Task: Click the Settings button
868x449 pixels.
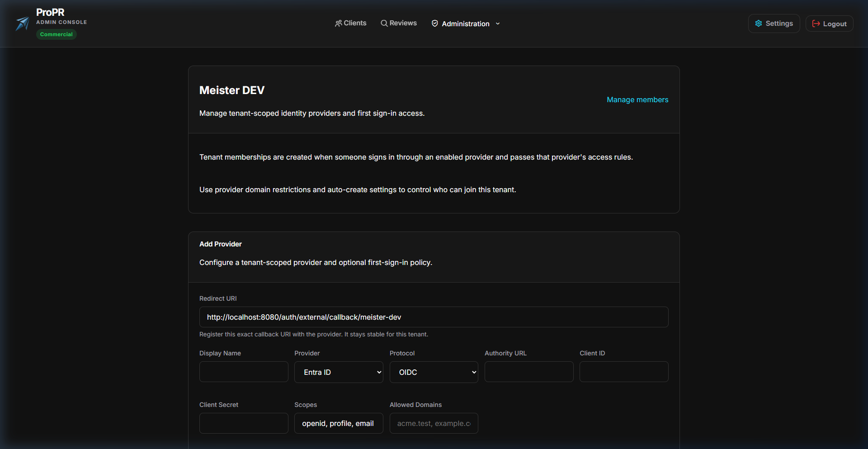Action: click(x=774, y=24)
